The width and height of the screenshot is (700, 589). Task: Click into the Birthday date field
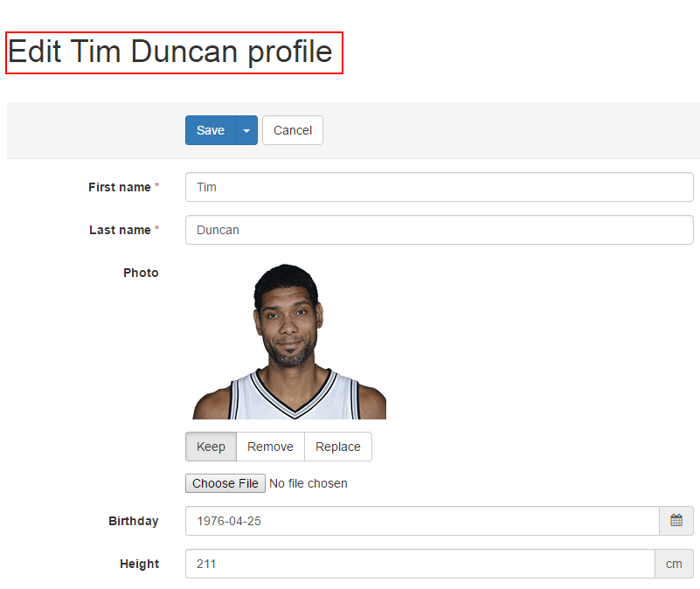(421, 521)
